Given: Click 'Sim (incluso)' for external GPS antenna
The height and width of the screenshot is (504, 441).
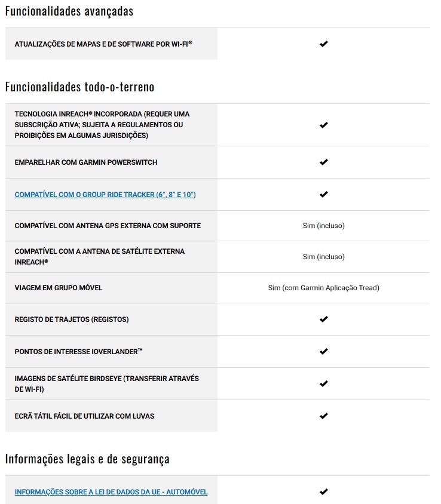Looking at the screenshot, I should coord(323,226).
